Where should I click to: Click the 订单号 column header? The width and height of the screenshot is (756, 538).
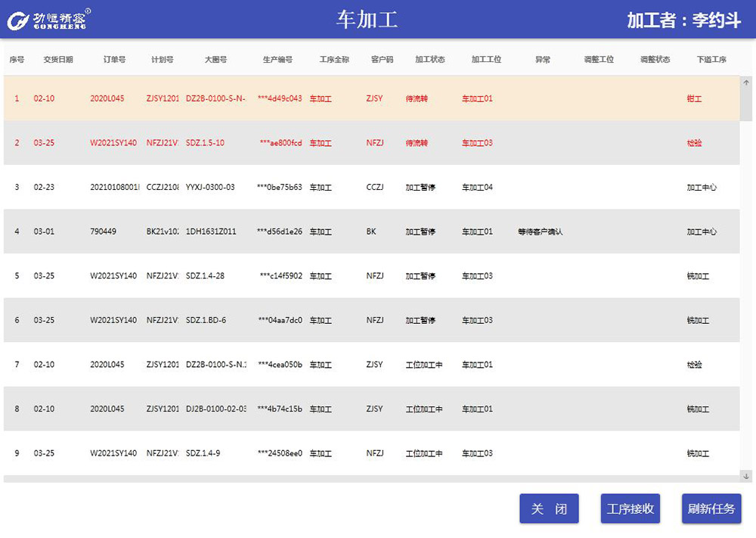[x=114, y=59]
